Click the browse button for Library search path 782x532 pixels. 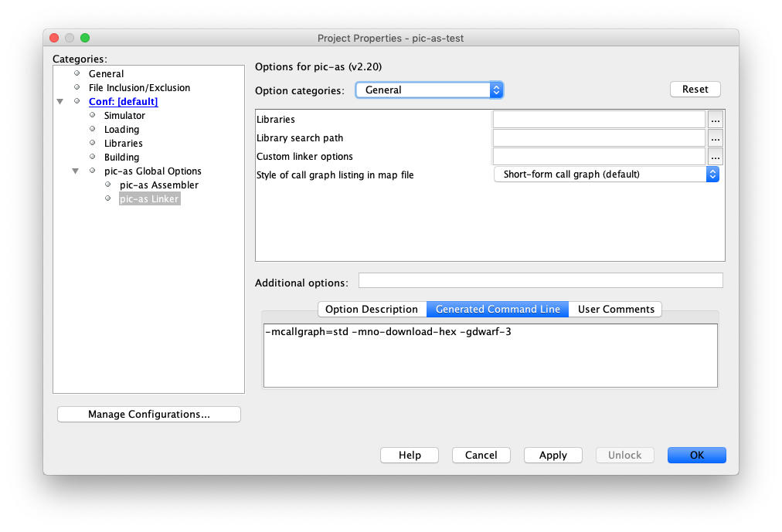coord(715,138)
